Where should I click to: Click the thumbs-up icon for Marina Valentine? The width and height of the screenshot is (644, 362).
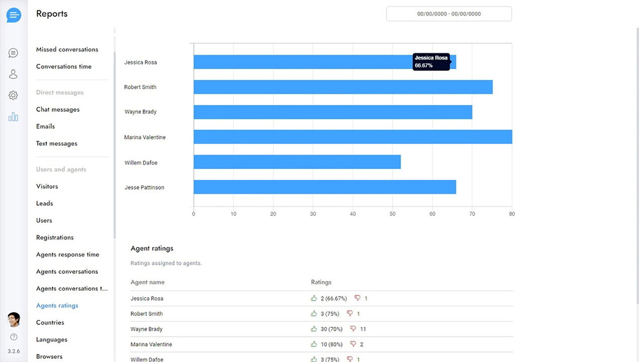(x=313, y=344)
